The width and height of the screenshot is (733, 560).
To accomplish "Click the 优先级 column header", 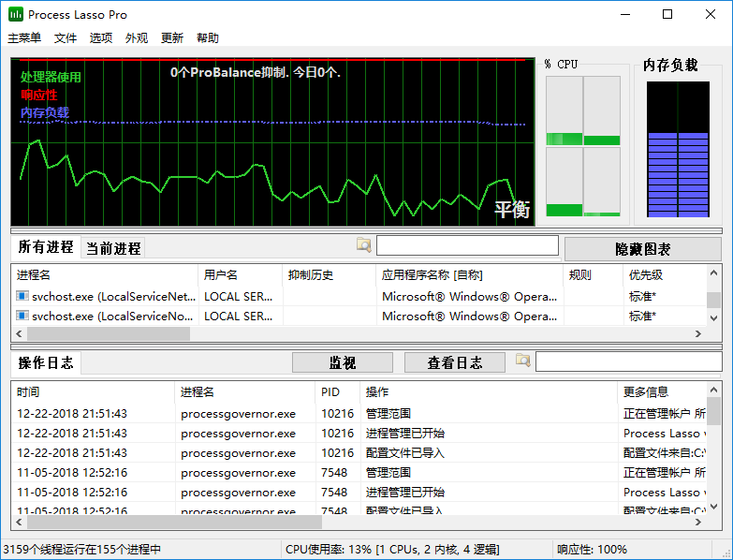I will tap(665, 275).
